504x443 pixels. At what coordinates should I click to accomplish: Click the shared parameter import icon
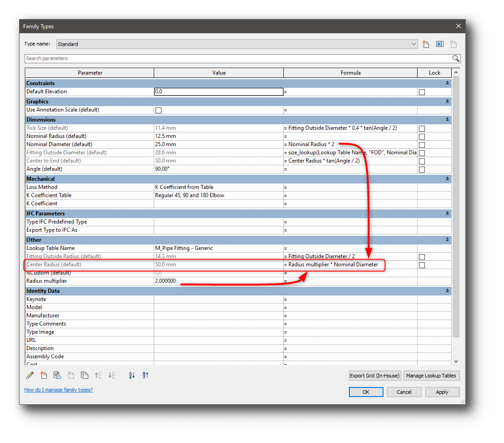pyautogui.click(x=57, y=375)
